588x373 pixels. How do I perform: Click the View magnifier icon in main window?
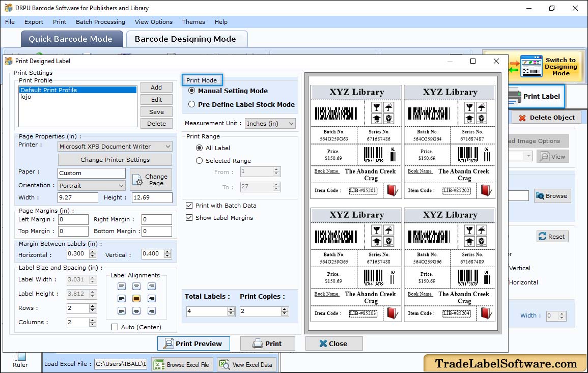[x=544, y=156]
